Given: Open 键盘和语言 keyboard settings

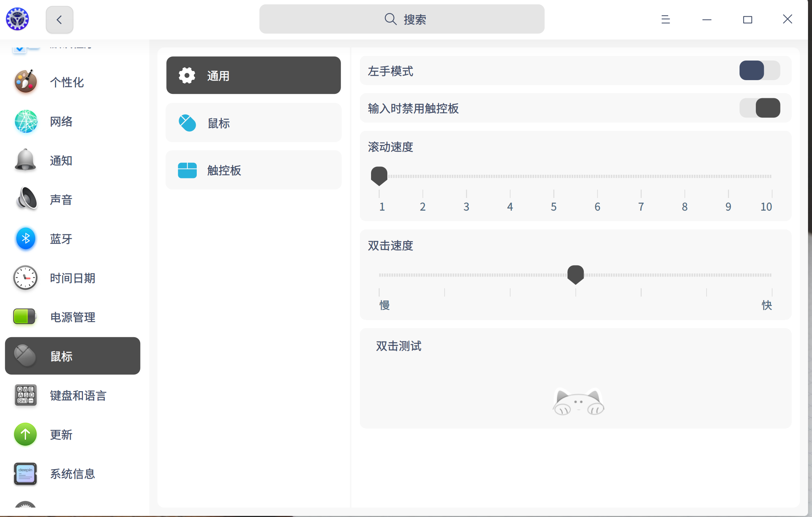Looking at the screenshot, I should point(78,396).
